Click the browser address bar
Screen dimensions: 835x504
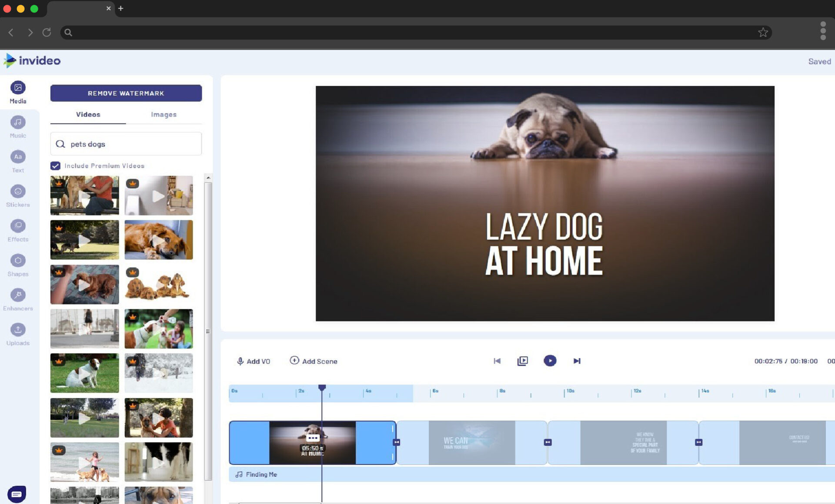(416, 32)
